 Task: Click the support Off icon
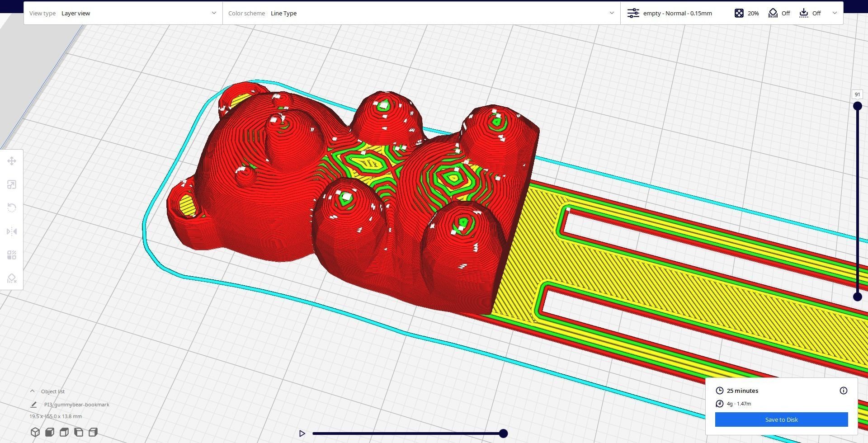tap(773, 13)
